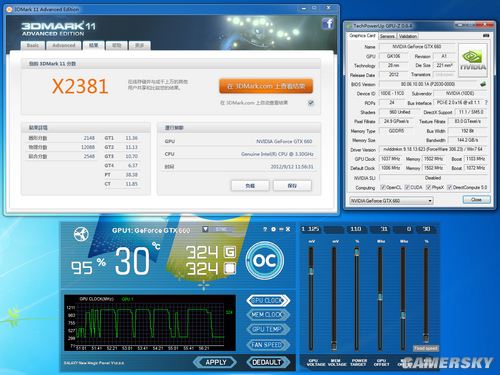The height and width of the screenshot is (375, 500).
Task: Open the NVIDIA GeForce GTX 660 dropdown
Action: [x=391, y=201]
